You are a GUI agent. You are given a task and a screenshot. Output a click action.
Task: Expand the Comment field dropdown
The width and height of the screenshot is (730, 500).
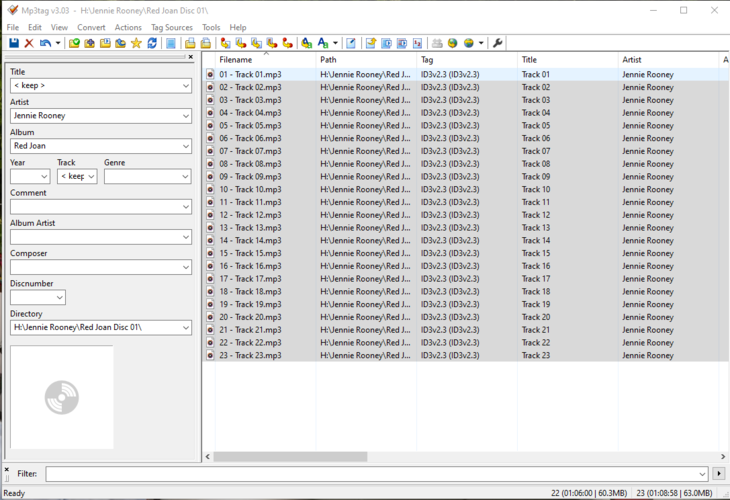pos(186,207)
